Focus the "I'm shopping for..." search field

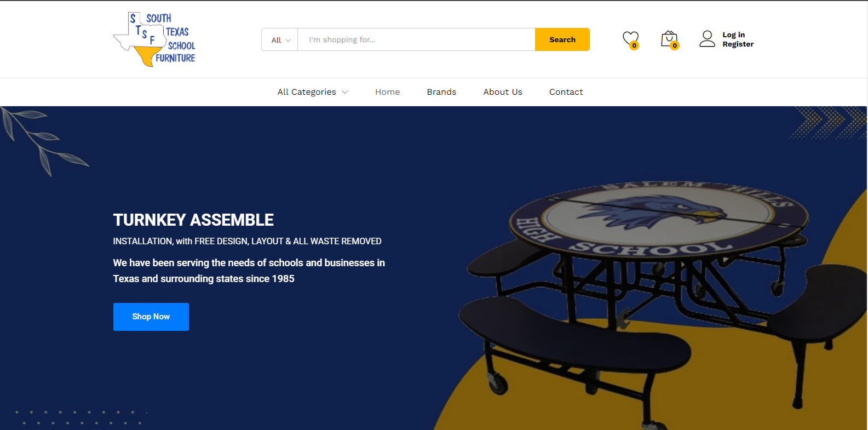(416, 39)
